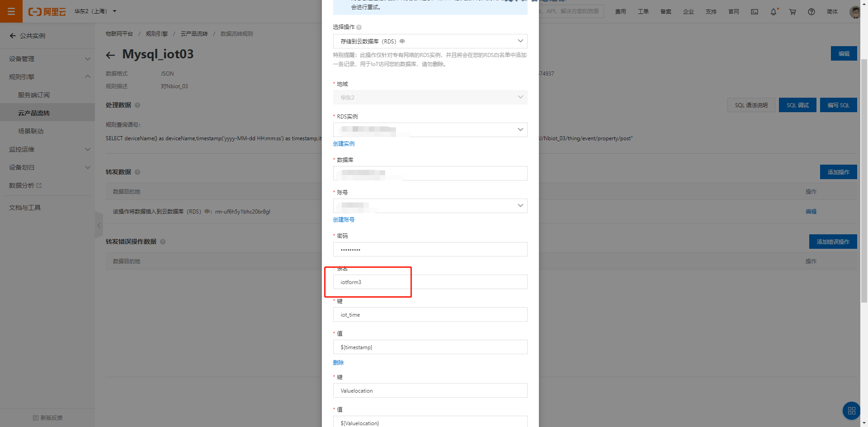The height and width of the screenshot is (427, 868).
Task: Open 备案 top menu
Action: pos(665,12)
